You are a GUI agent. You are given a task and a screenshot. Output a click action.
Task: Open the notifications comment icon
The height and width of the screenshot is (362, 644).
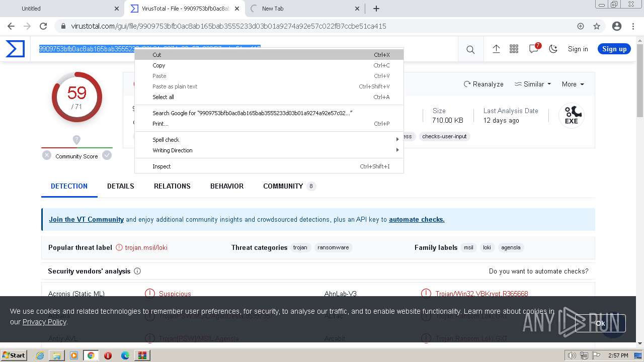[x=534, y=49]
